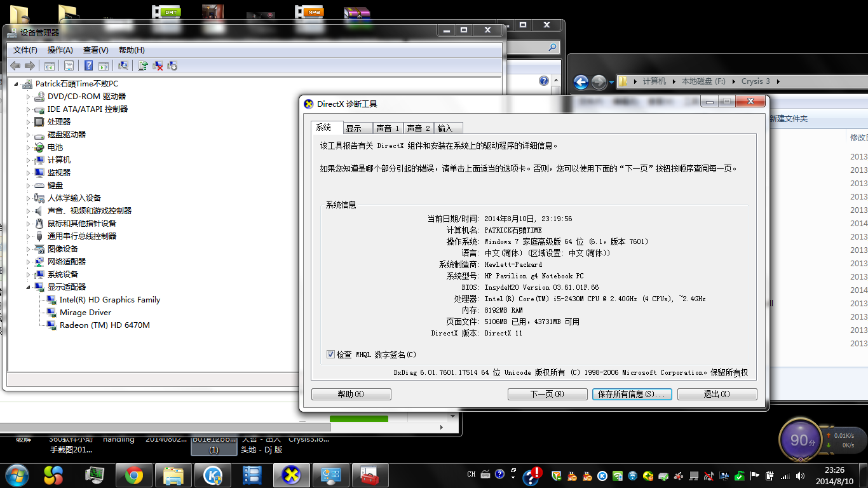Expand the DVD/CD-ROM 驱动器 node
The image size is (868, 488).
coord(28,97)
